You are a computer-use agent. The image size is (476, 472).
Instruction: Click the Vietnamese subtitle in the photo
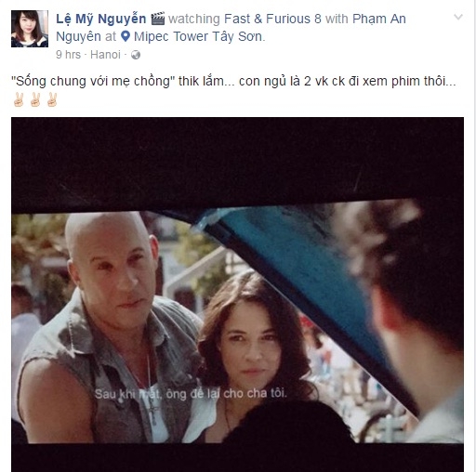pyautogui.click(x=191, y=394)
